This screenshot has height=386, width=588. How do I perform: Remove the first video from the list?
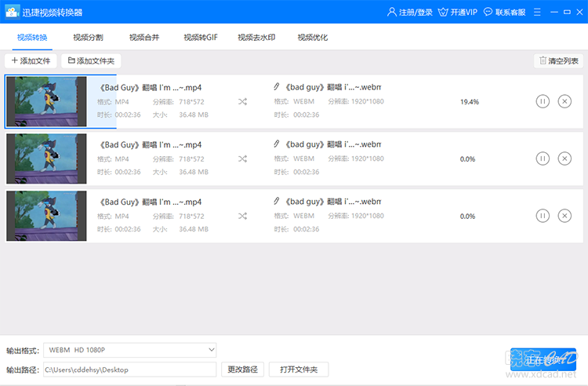(564, 101)
